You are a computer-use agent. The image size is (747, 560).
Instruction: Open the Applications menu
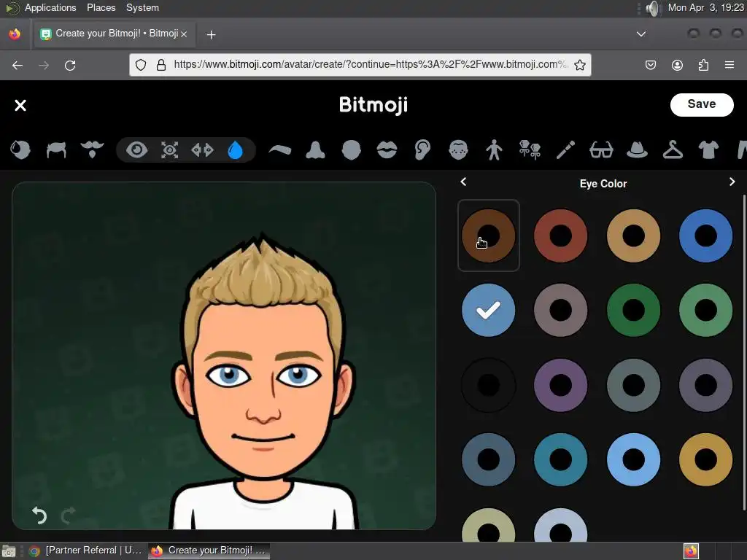pyautogui.click(x=50, y=7)
